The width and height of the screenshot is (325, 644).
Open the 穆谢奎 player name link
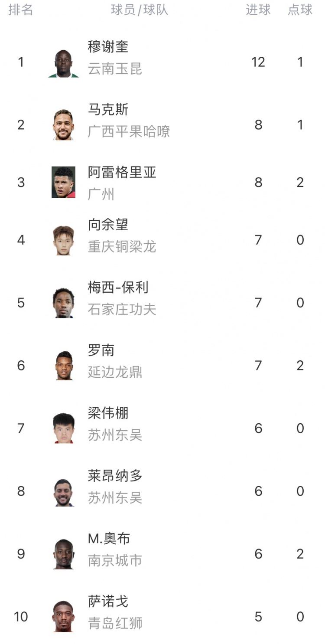[x=108, y=47]
